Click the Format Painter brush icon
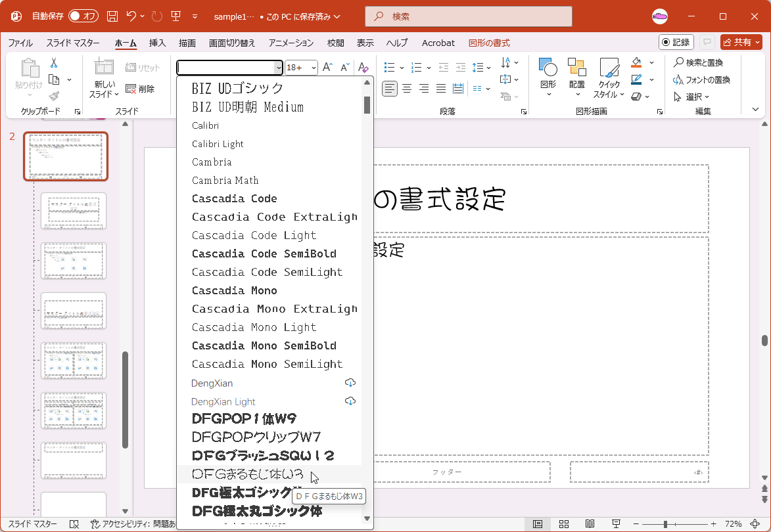The height and width of the screenshot is (532, 771). coord(54,97)
